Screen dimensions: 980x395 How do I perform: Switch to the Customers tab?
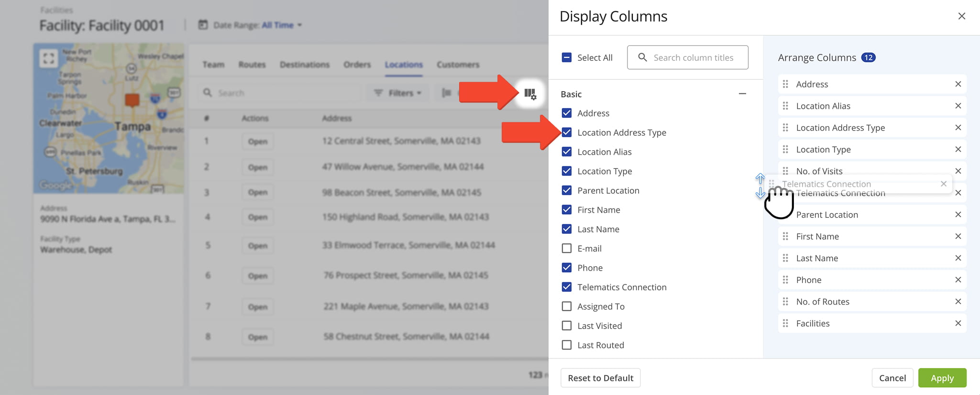(458, 65)
